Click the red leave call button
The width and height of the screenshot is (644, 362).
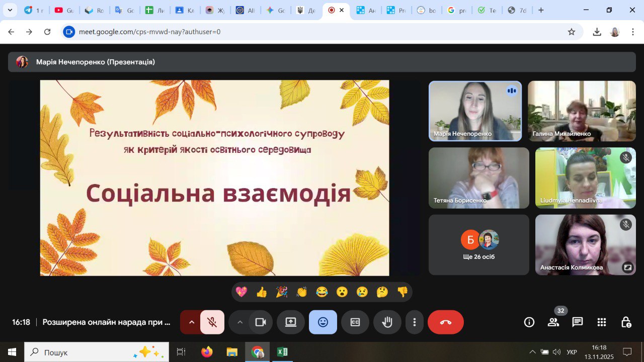[445, 322]
